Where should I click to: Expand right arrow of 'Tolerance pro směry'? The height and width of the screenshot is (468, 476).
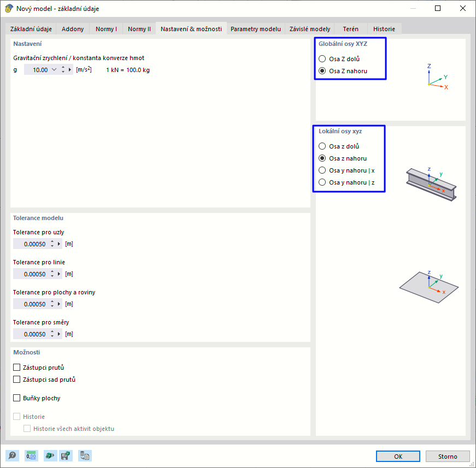[x=59, y=334]
